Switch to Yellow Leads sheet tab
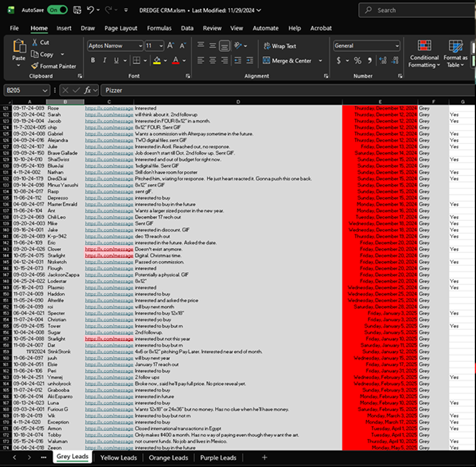This screenshot has width=476, height=467. tap(118, 458)
